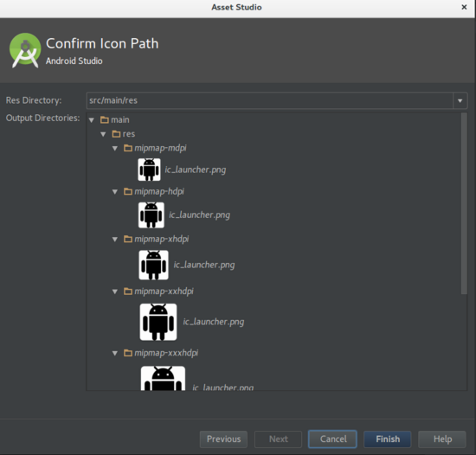The width and height of the screenshot is (476, 455).
Task: Click the res folder icon
Action: [116, 134]
